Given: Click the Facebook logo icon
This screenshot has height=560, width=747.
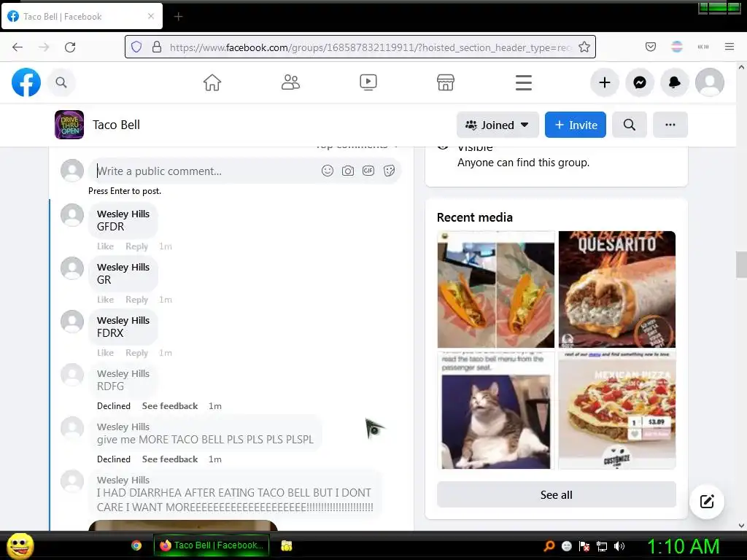Looking at the screenshot, I should (x=26, y=82).
